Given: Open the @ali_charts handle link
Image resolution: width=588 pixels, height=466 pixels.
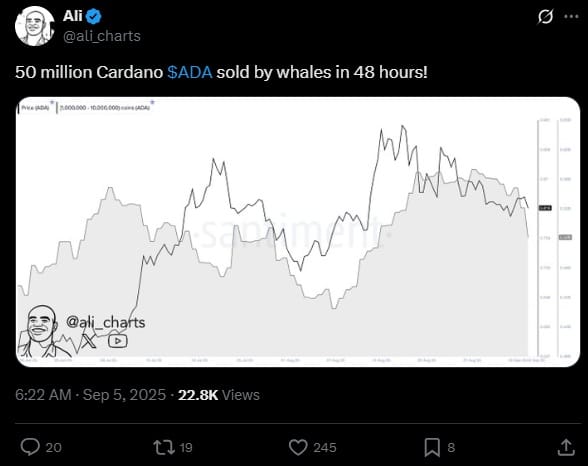Looking at the screenshot, I should [102, 36].
